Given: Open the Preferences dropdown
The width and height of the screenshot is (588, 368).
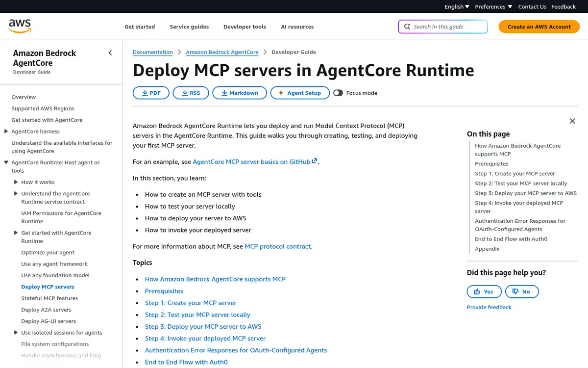Looking at the screenshot, I should coord(493,6).
